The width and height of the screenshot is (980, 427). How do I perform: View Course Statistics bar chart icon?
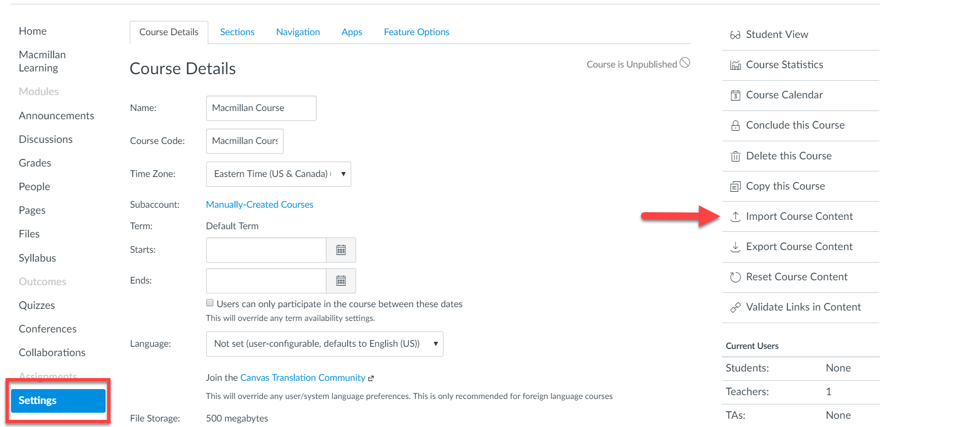click(735, 64)
